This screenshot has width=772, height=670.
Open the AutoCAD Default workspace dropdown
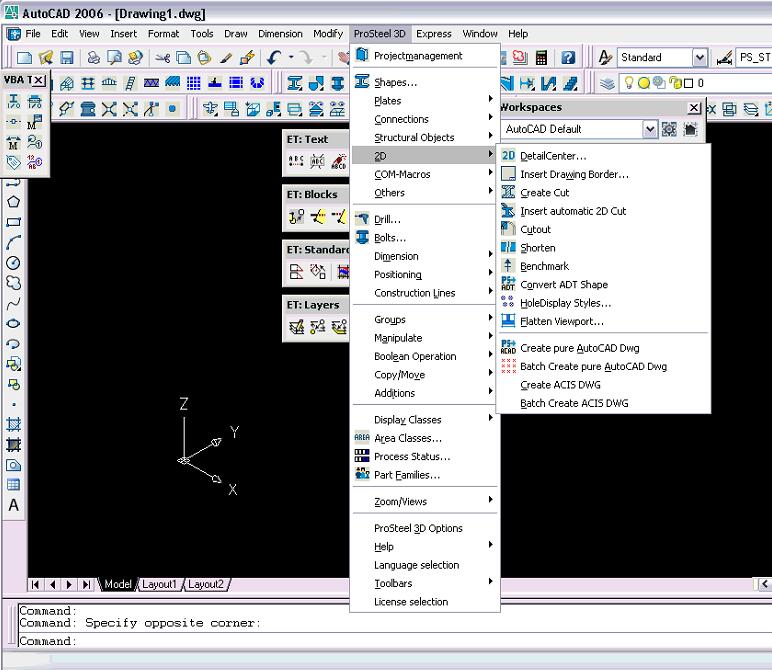[650, 129]
